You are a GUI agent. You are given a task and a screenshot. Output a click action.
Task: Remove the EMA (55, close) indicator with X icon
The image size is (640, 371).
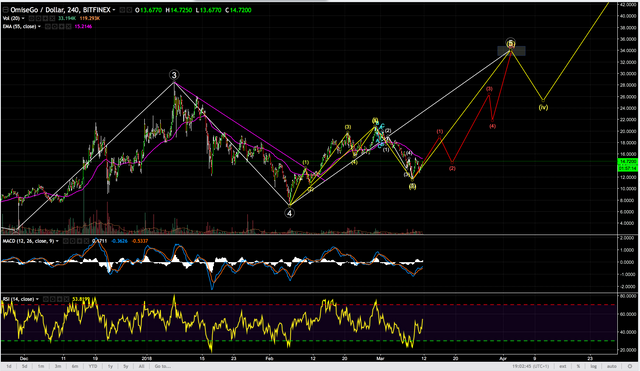(69, 27)
